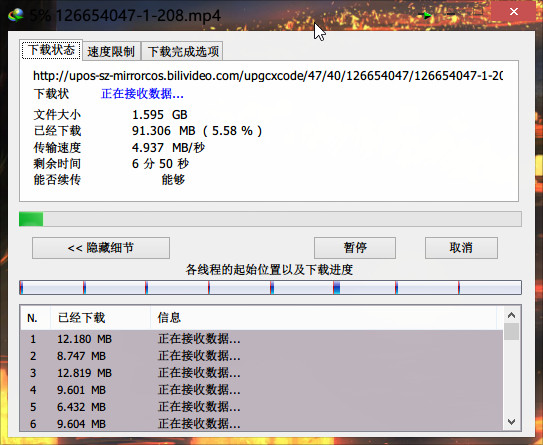
Task: Open the 下载完成选项 tab
Action: 183,52
